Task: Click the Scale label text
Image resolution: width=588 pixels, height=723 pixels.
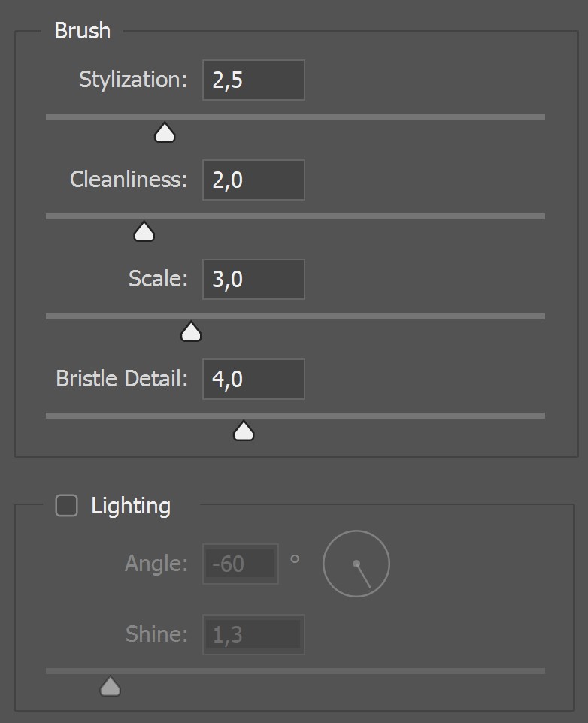Action: (x=158, y=279)
